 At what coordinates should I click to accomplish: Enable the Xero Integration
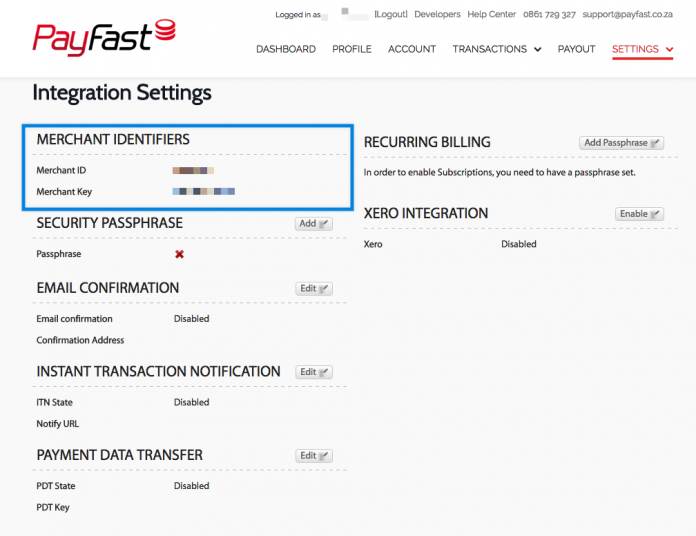pos(639,214)
